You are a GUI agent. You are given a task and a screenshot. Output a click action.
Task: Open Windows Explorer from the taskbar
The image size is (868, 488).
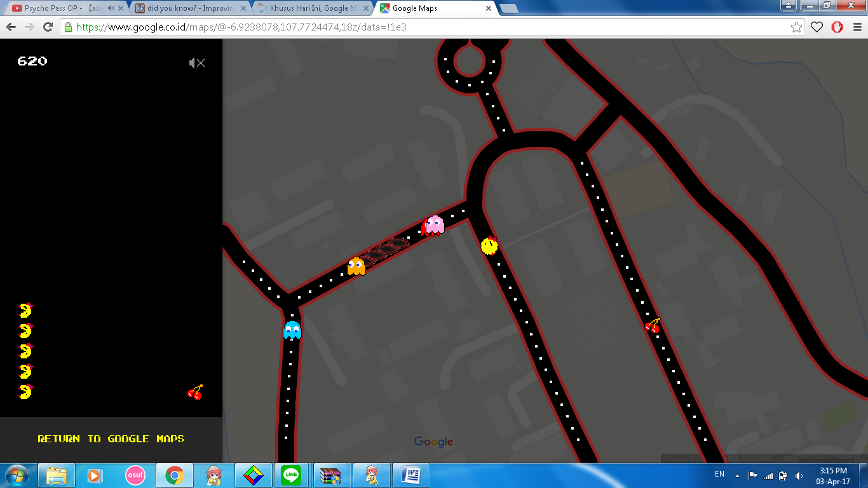[57, 475]
